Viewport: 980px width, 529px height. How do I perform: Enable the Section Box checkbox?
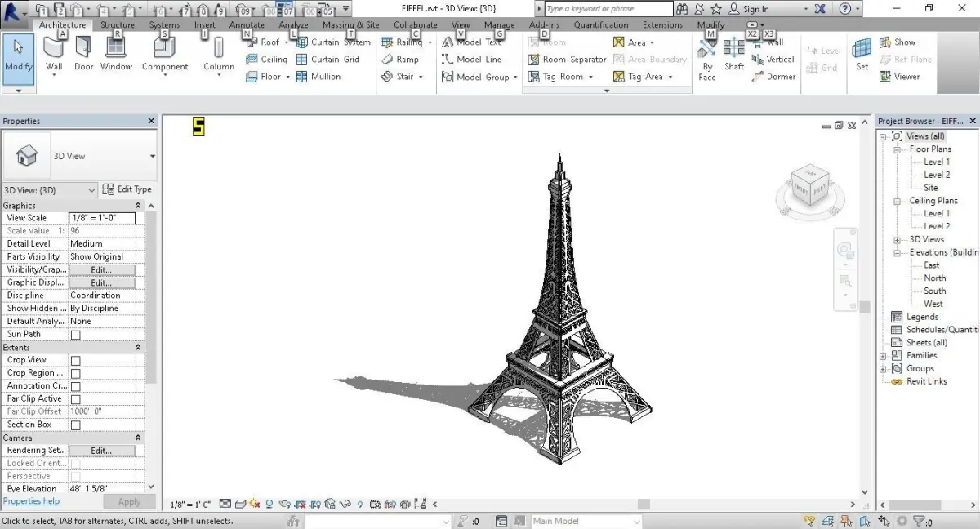(x=75, y=425)
